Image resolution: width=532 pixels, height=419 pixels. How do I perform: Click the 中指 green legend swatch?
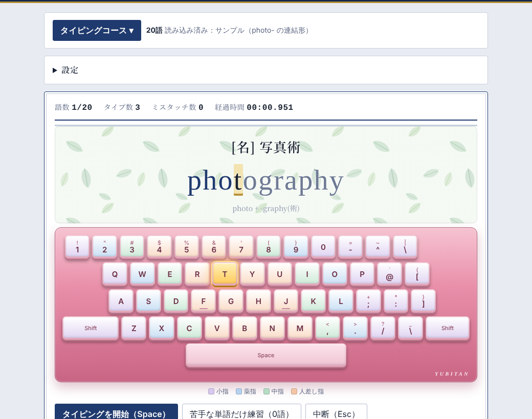[x=267, y=391]
